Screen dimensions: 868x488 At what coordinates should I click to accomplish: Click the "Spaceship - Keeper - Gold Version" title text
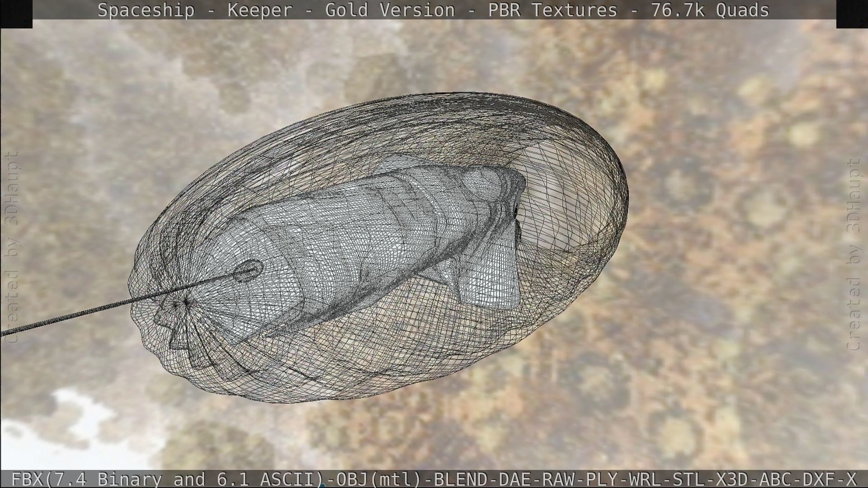[x=276, y=10]
